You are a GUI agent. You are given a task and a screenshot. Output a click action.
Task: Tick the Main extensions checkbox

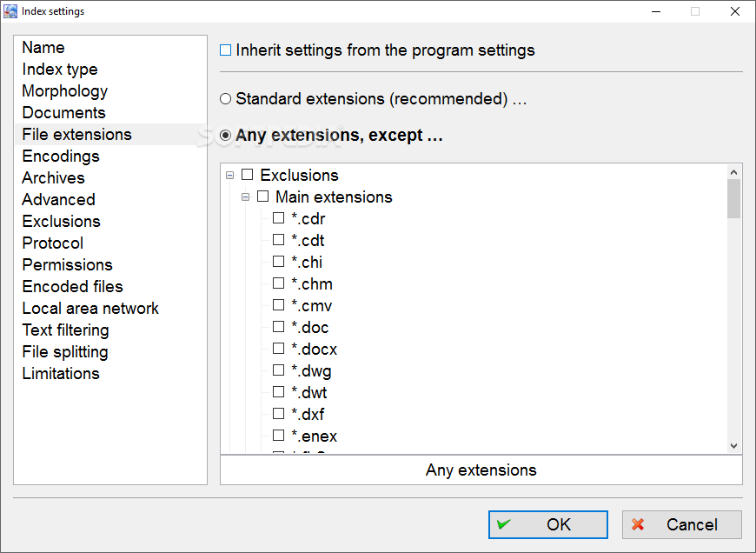tap(262, 197)
